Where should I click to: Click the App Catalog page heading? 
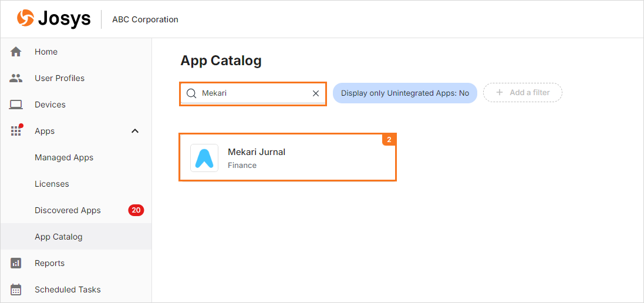coord(221,60)
